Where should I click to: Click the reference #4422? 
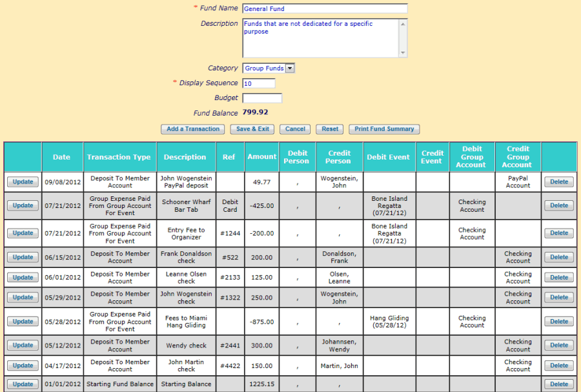(x=230, y=366)
